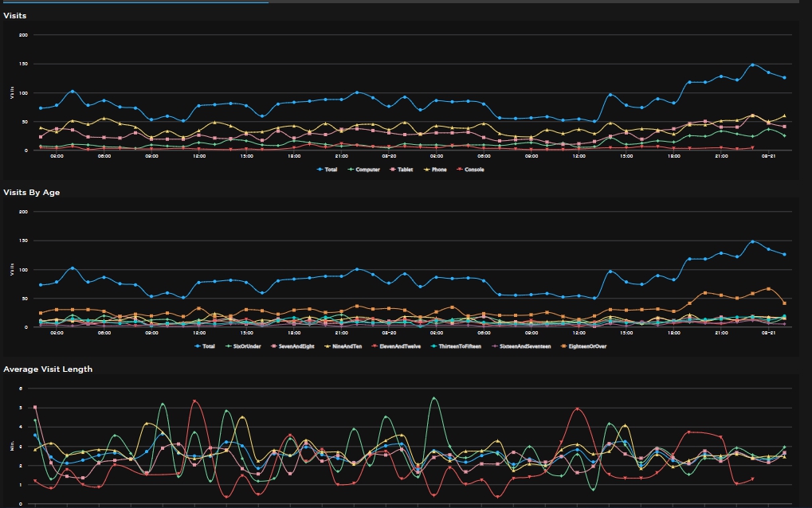
Task: Click the yellow Phone series marker icon
Action: pos(427,170)
